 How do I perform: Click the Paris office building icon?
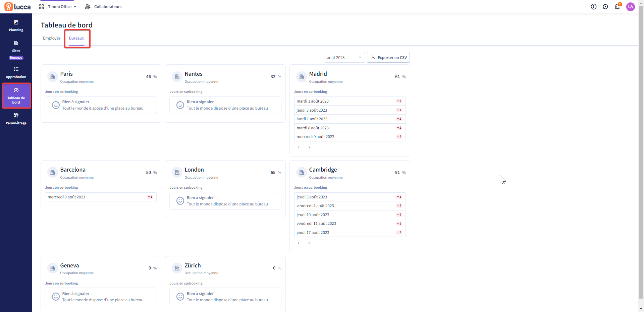pyautogui.click(x=52, y=77)
